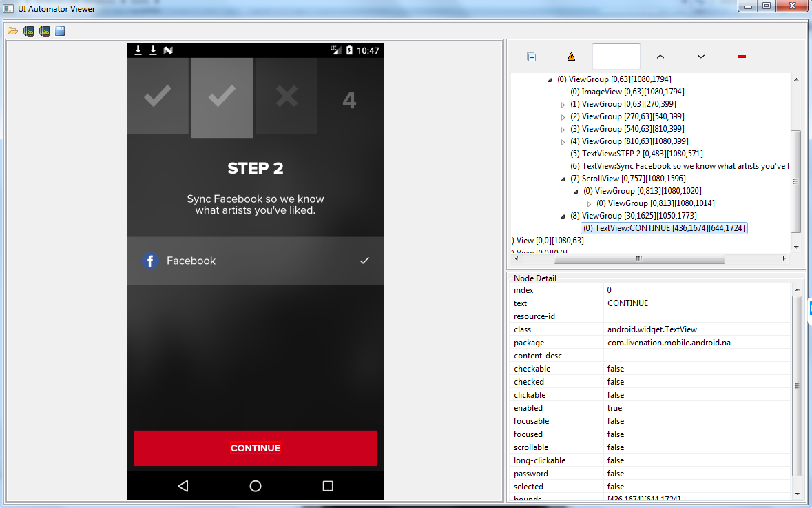The image size is (812, 508).
Task: Tap the Android back navigation triangle
Action: [183, 486]
